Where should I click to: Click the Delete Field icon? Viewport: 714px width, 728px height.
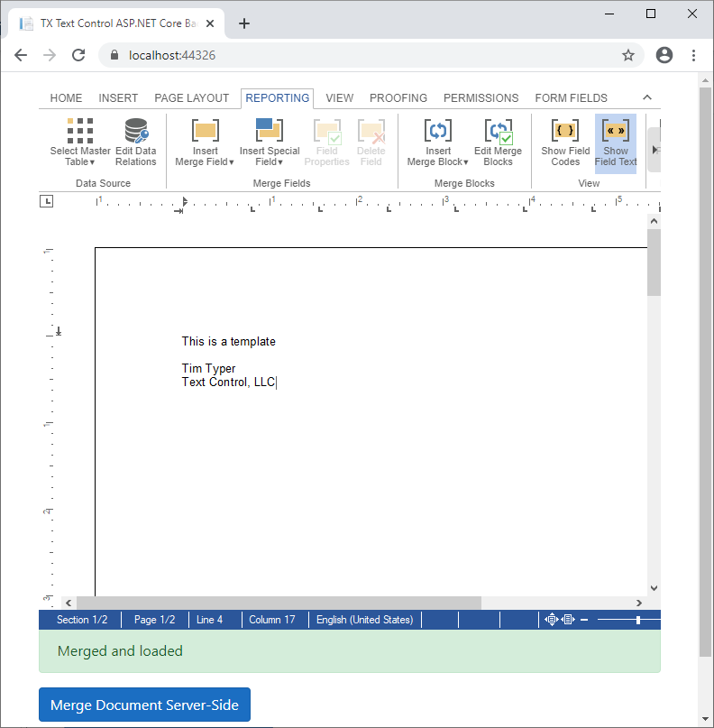pyautogui.click(x=371, y=143)
